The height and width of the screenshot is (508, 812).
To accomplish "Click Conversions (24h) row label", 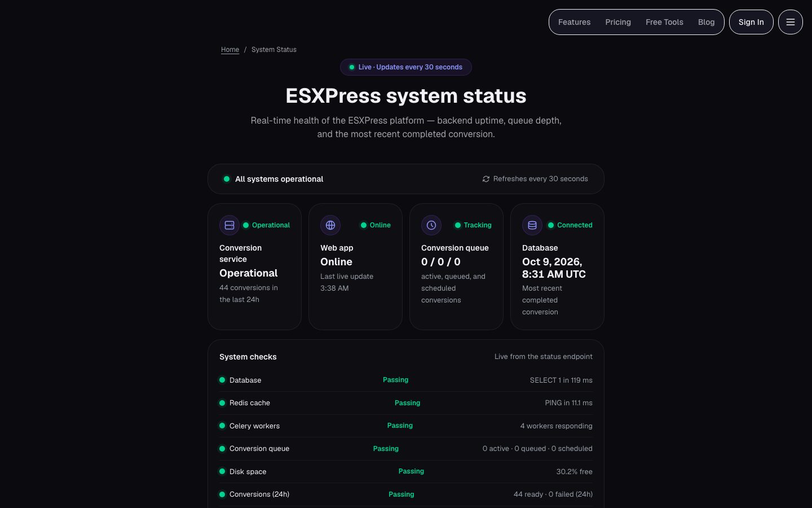I will pyautogui.click(x=259, y=494).
